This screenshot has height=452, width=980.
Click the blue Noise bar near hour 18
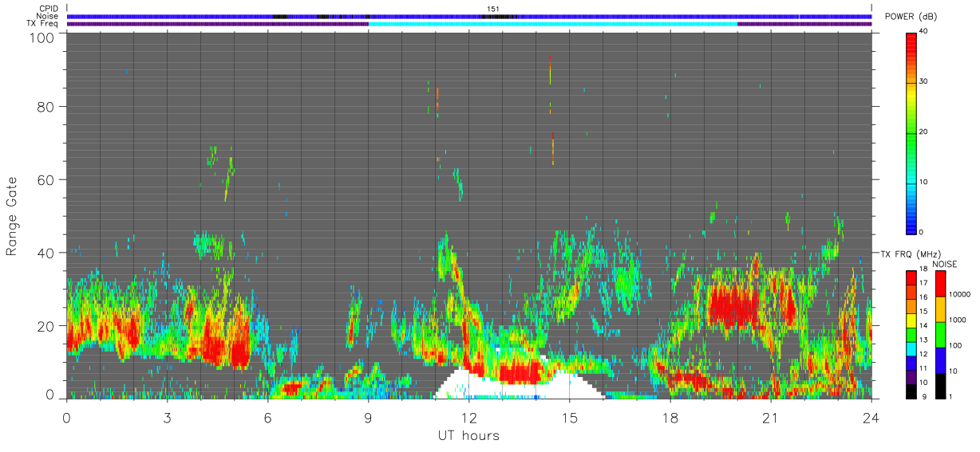[x=670, y=16]
